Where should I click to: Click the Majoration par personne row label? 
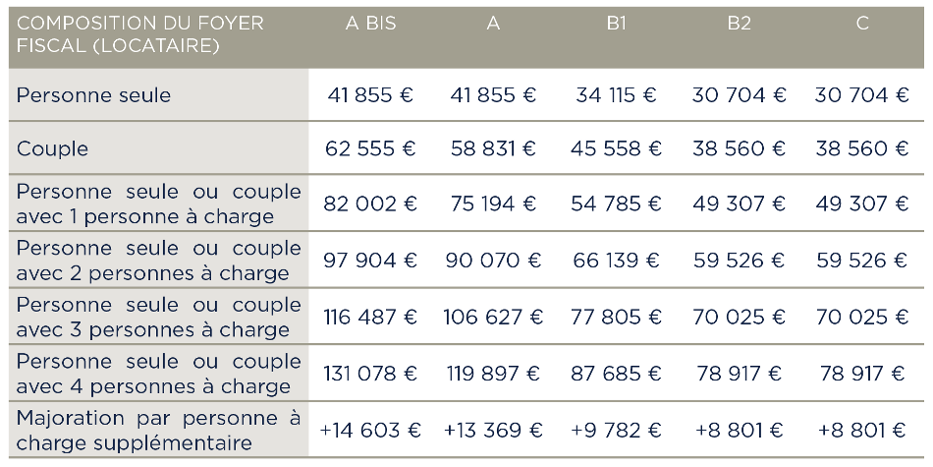pos(159,430)
